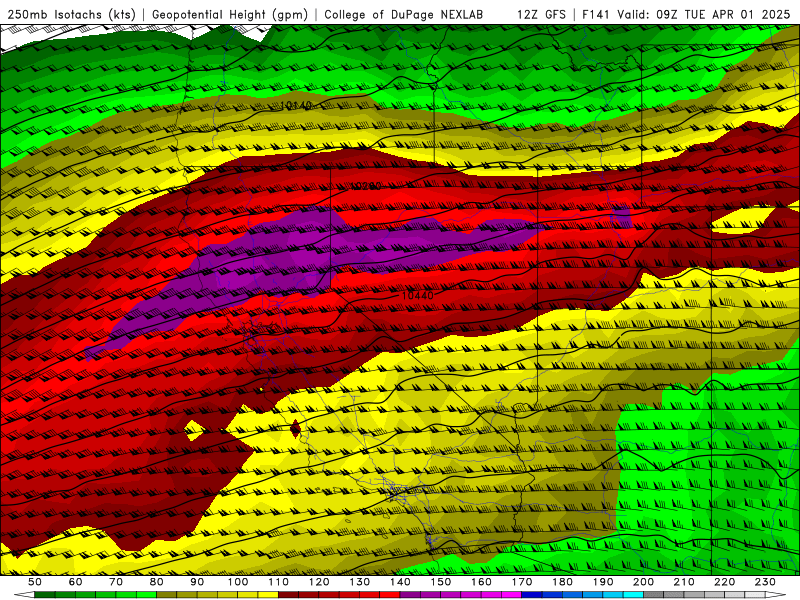The image size is (800, 600).
Task: Click the 80 kts colorbar label
Action: pos(157,582)
